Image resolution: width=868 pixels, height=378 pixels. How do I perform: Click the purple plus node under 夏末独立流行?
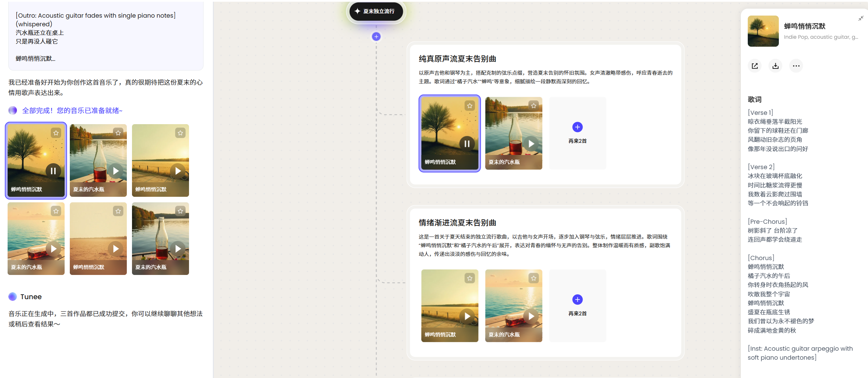coord(376,37)
